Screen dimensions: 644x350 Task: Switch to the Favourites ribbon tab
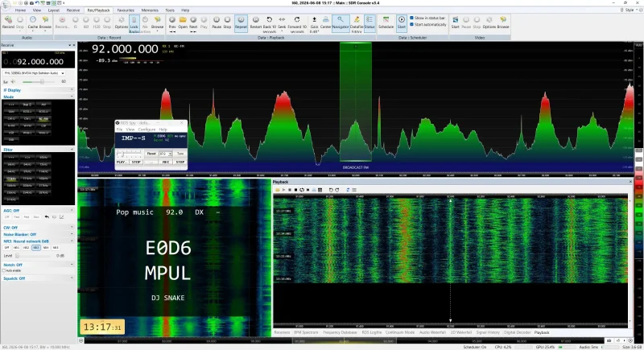pyautogui.click(x=126, y=10)
